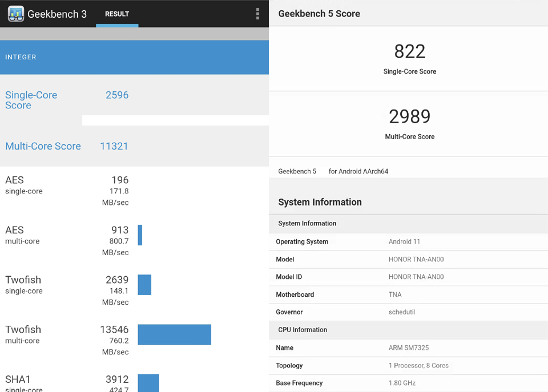
Task: Tap the 800.7 AES throughput value
Action: pos(119,241)
